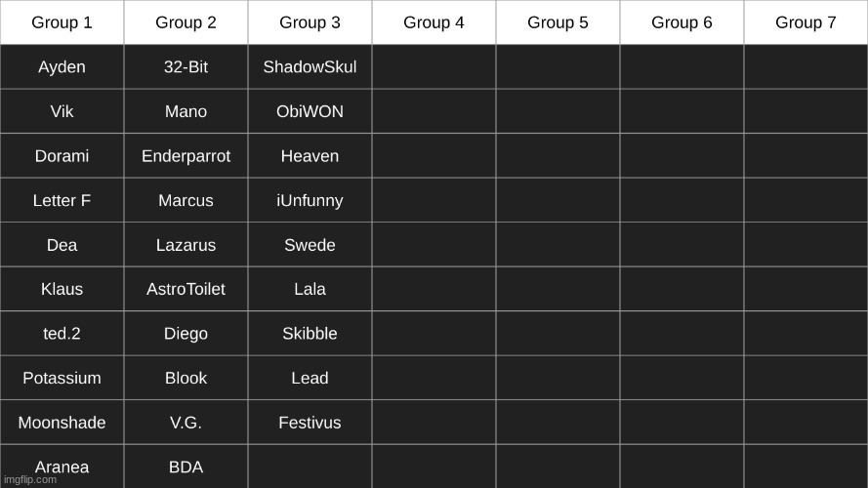Click the Moonshade cell
The width and height of the screenshot is (868, 488).
click(62, 423)
